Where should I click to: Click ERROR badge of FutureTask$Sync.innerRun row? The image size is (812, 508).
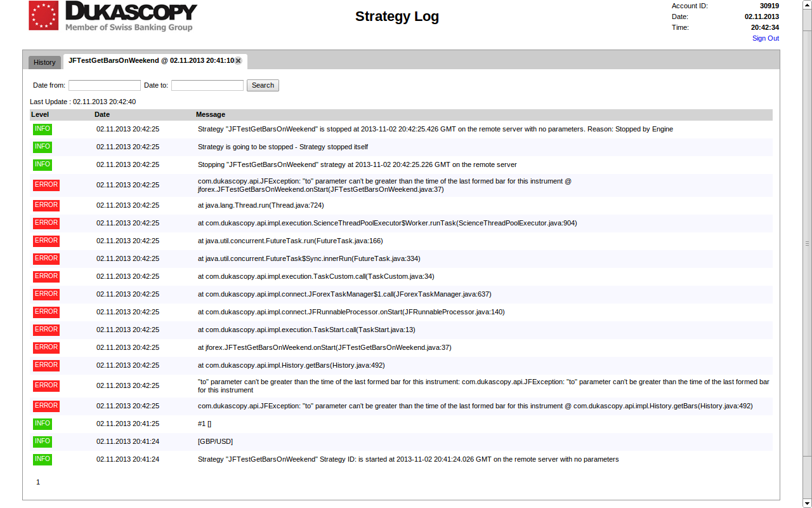pos(46,258)
